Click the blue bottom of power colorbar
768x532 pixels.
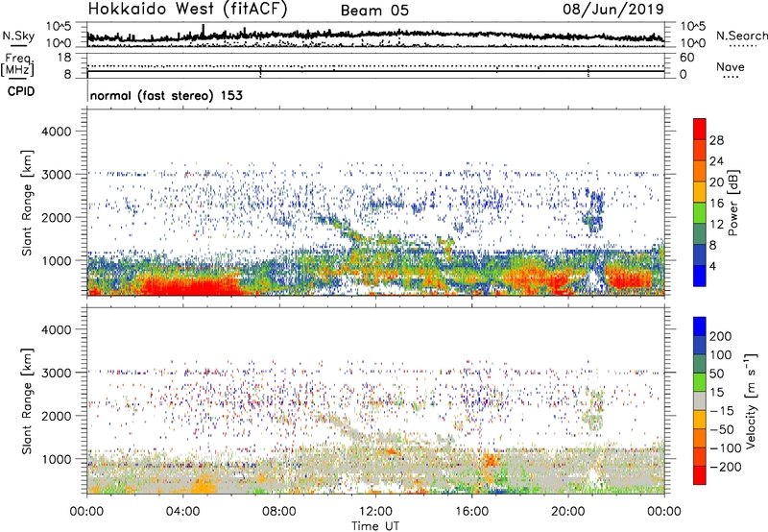(x=700, y=276)
